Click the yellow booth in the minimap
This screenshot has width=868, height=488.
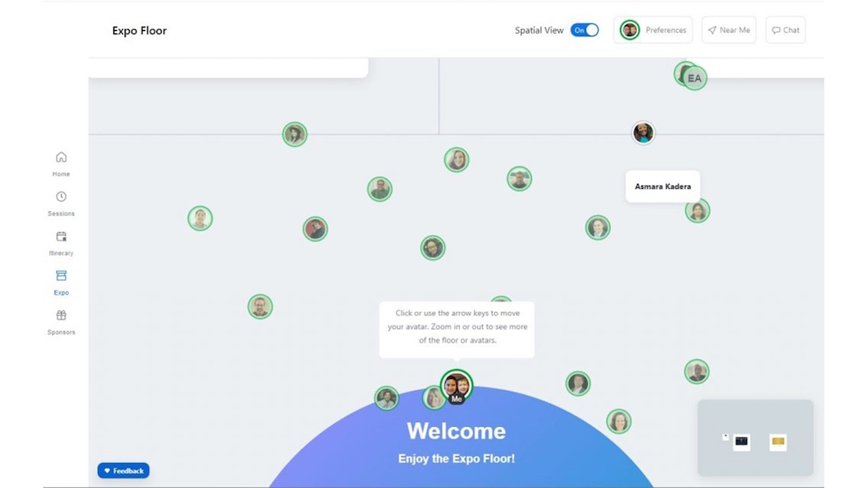click(x=778, y=442)
